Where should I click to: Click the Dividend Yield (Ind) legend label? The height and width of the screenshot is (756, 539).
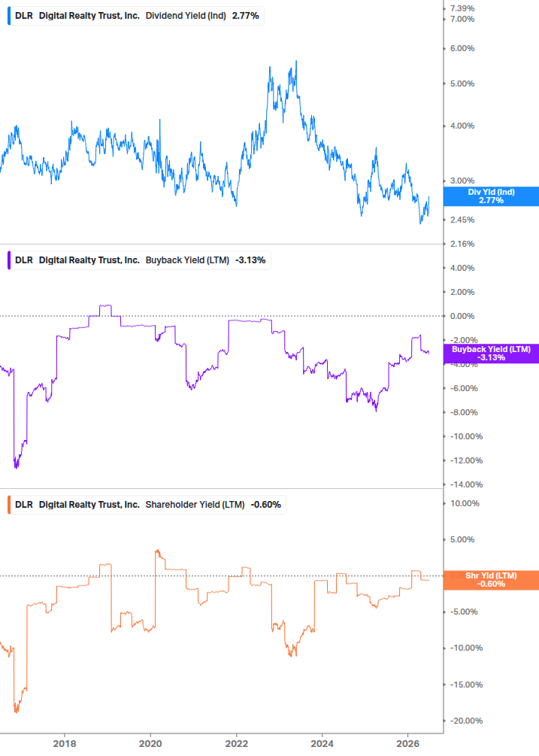coord(186,16)
